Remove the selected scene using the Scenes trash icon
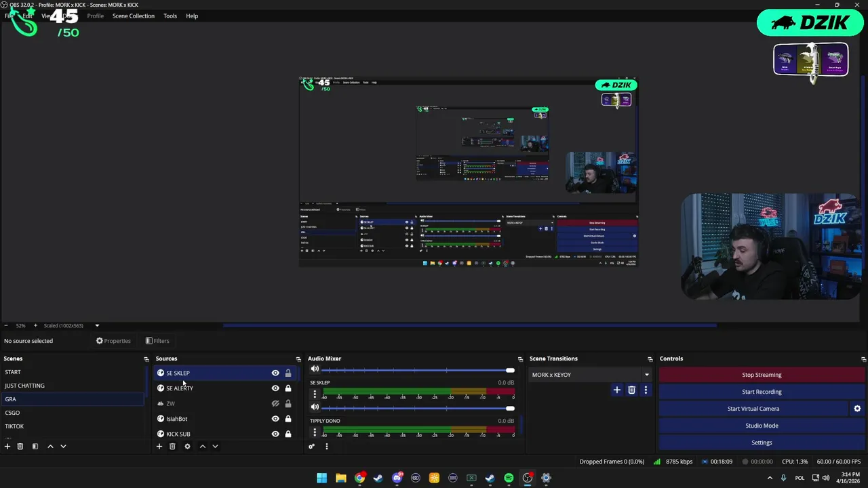Viewport: 868px width, 488px height. 20,447
